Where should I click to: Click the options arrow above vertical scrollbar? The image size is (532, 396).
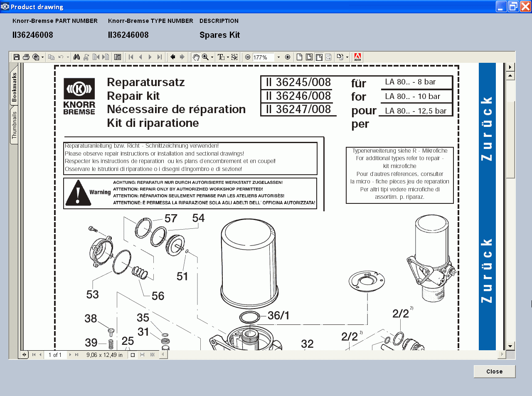(510, 67)
